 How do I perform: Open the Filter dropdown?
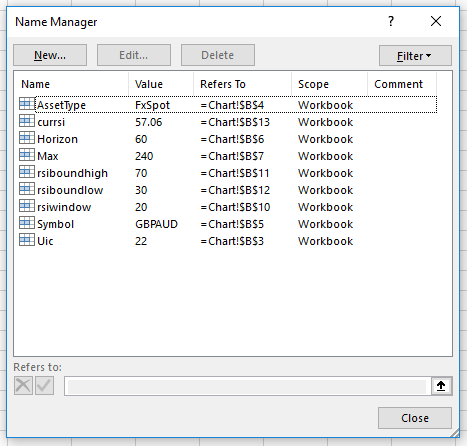click(x=415, y=56)
